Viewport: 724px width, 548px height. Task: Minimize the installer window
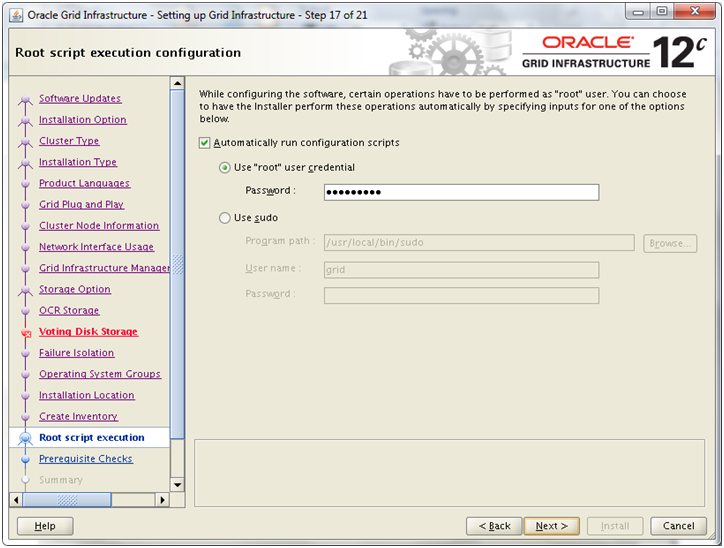(x=639, y=12)
